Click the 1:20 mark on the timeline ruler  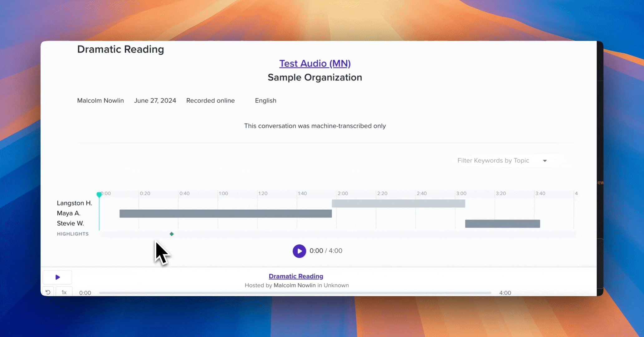tap(263, 193)
